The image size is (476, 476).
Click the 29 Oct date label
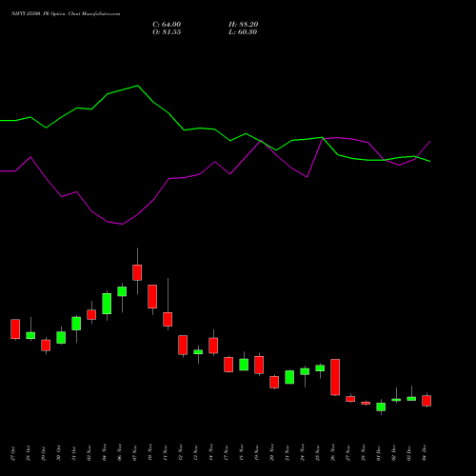(44, 454)
